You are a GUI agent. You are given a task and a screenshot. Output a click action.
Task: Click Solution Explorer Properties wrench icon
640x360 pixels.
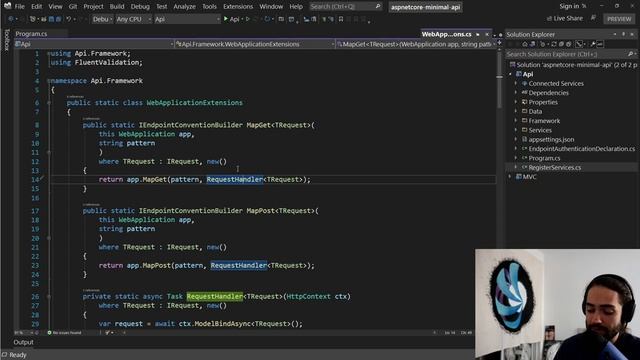(x=593, y=44)
